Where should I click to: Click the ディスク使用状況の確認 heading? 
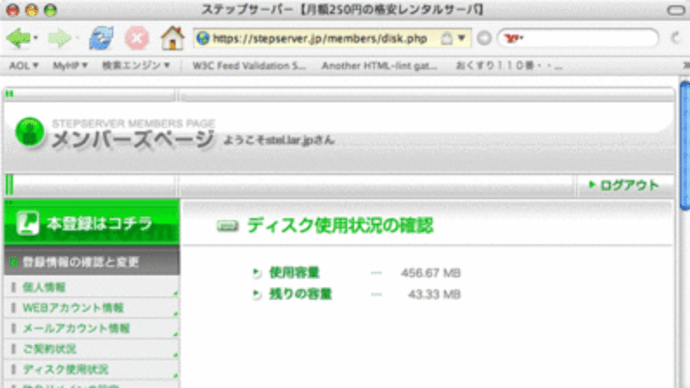tap(340, 226)
